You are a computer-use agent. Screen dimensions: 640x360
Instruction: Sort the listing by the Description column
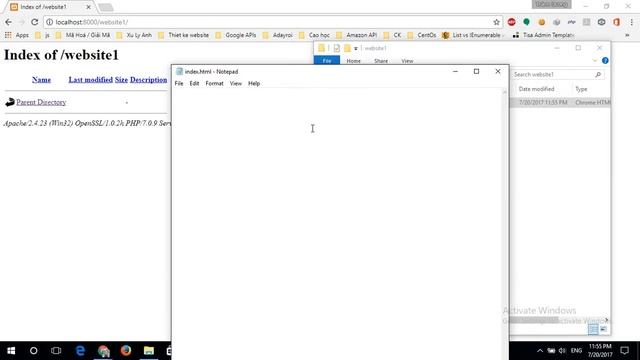click(149, 80)
